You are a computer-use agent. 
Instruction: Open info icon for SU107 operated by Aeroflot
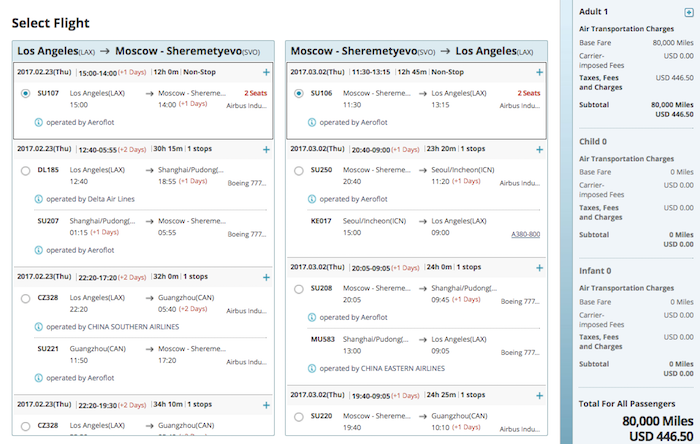tap(39, 122)
